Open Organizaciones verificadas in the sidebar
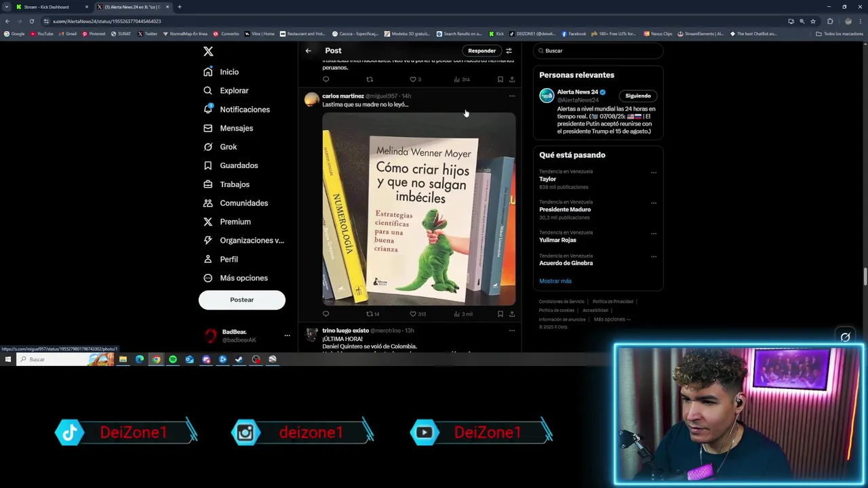This screenshot has height=488, width=868. (243, 241)
